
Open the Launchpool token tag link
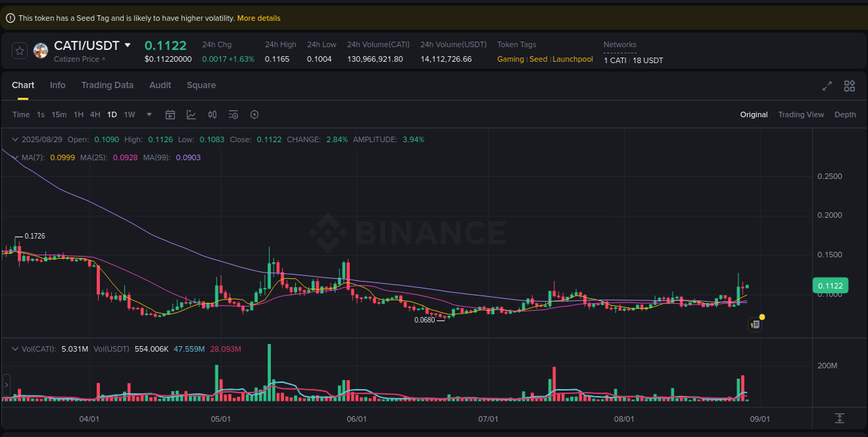click(x=572, y=59)
